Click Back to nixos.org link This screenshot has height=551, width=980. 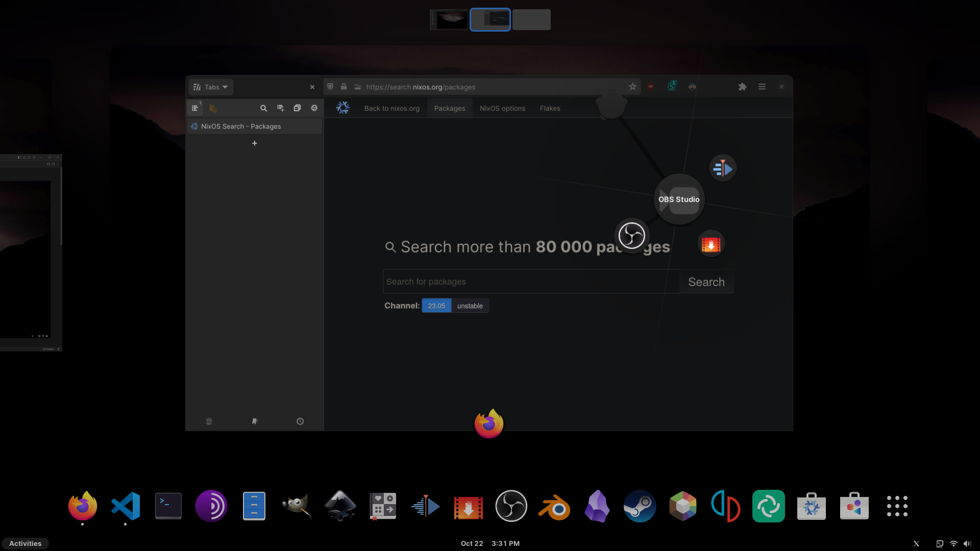coord(391,108)
